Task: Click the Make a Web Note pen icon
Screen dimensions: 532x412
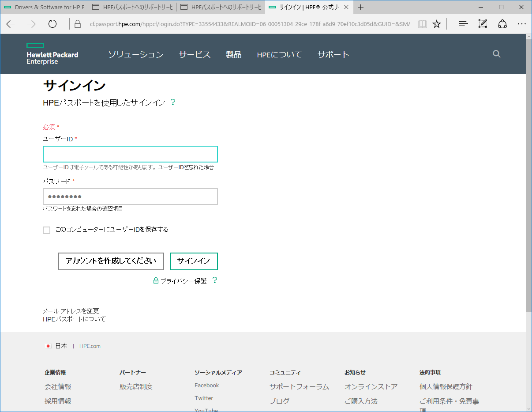Action: tap(483, 24)
